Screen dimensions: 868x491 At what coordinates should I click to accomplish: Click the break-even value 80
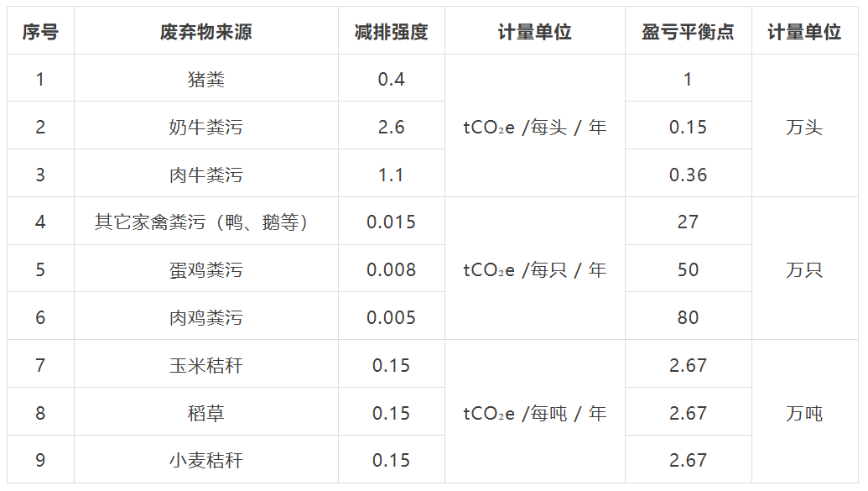688,317
